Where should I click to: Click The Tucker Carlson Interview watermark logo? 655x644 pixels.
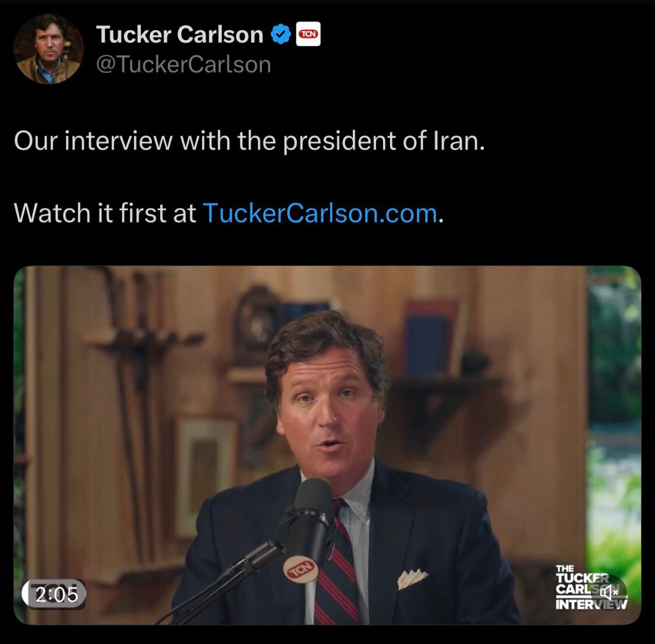point(591,587)
